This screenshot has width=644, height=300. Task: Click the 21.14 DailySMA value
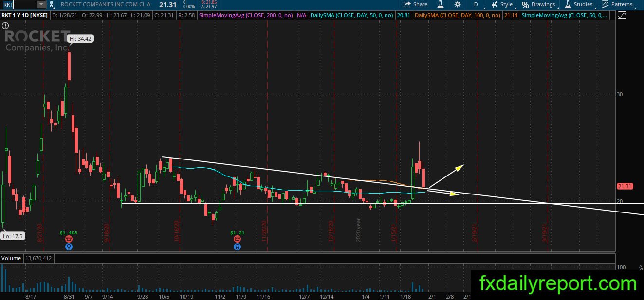click(x=511, y=15)
